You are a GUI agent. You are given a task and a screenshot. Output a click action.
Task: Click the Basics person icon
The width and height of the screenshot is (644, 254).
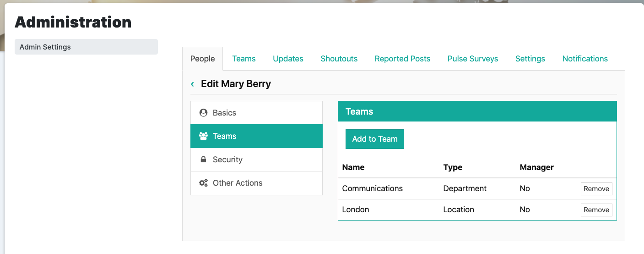[203, 113]
